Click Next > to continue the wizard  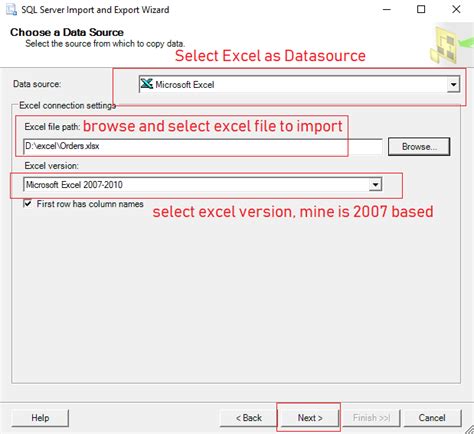click(310, 418)
